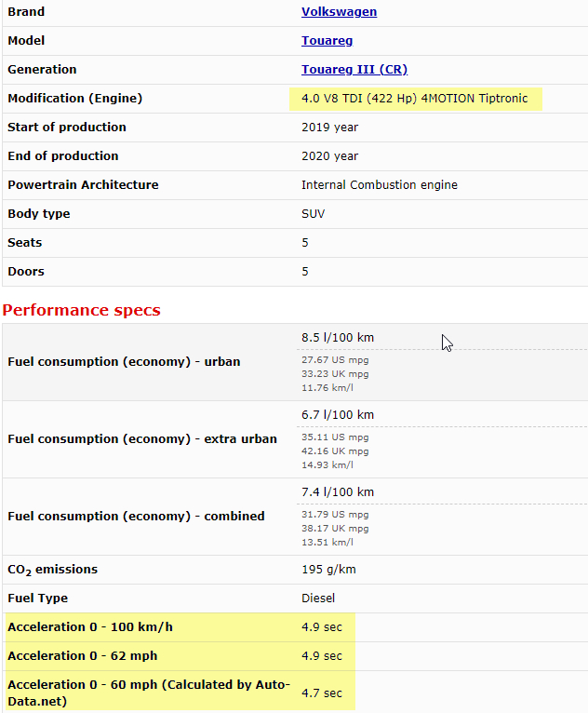
Task: Open the Volkswagen brand link
Action: click(339, 12)
